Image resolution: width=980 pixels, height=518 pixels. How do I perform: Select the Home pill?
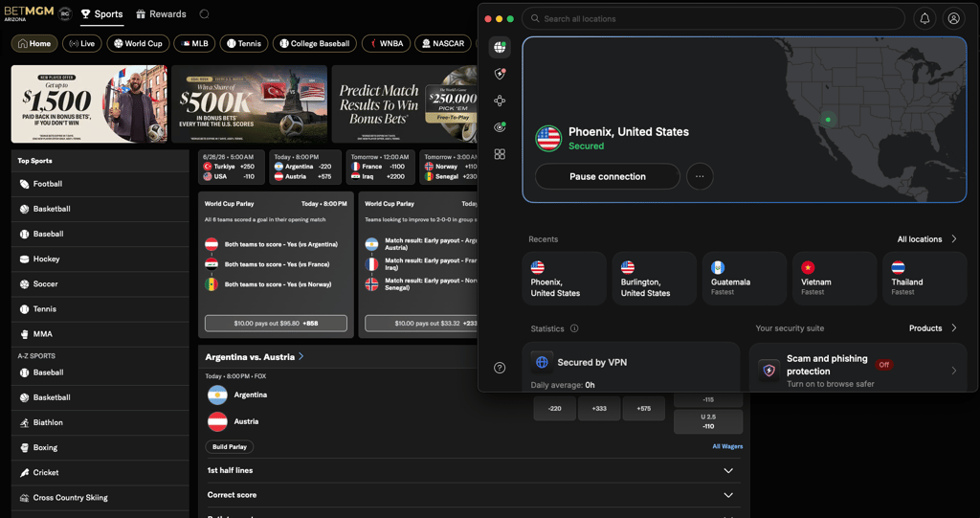click(34, 44)
